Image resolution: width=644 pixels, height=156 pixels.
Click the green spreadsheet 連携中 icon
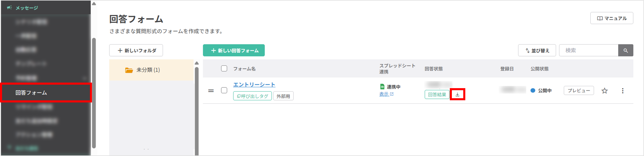click(382, 86)
